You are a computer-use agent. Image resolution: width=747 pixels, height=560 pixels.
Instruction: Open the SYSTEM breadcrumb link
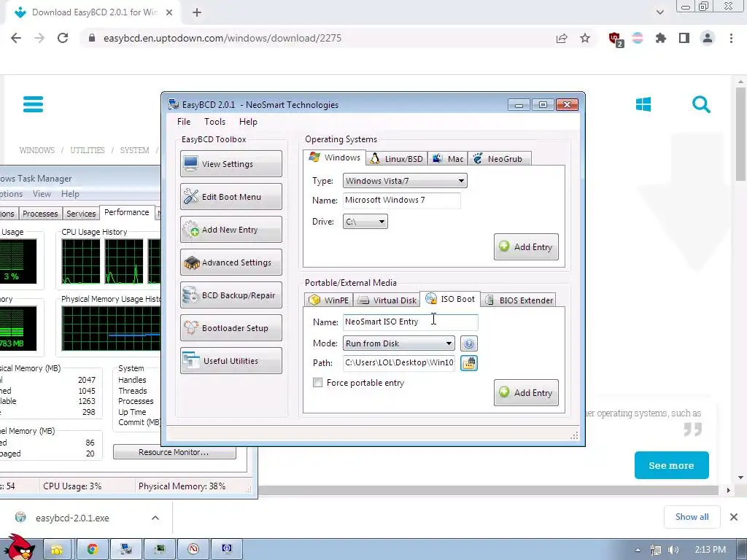click(134, 150)
